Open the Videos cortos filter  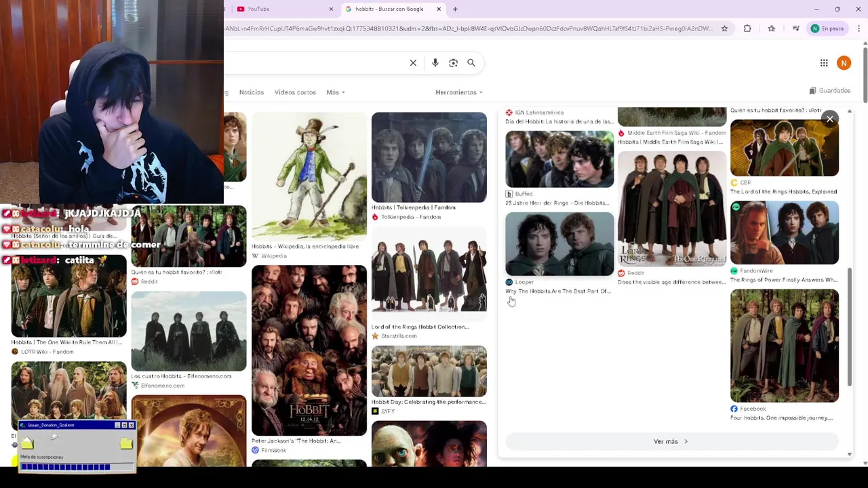pyautogui.click(x=295, y=92)
